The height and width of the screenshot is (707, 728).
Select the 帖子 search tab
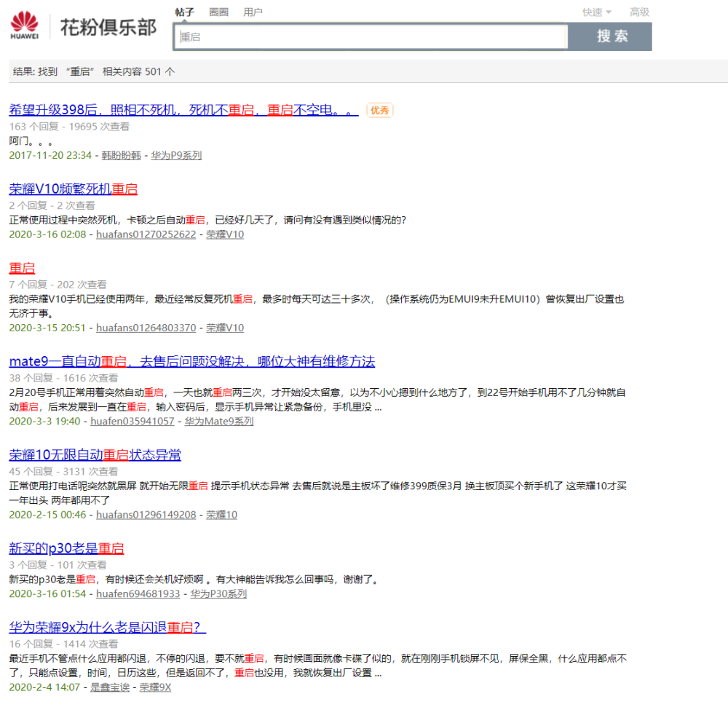(x=184, y=12)
